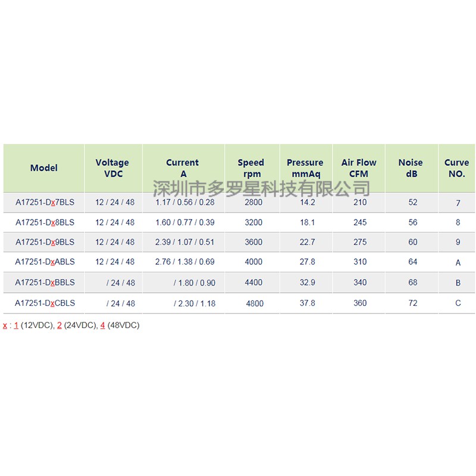Click the Air Flow CFM header
Screen dimensions: 476x476
[x=359, y=168]
